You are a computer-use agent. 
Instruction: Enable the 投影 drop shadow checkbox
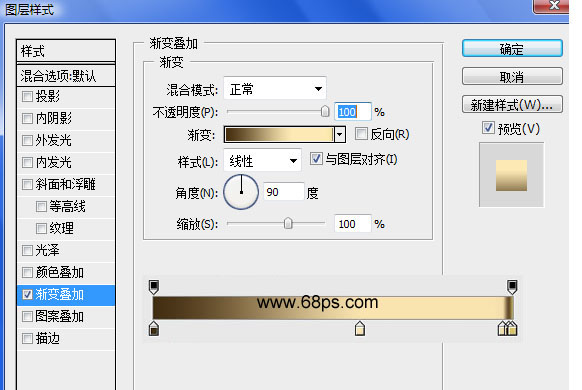pyautogui.click(x=27, y=96)
